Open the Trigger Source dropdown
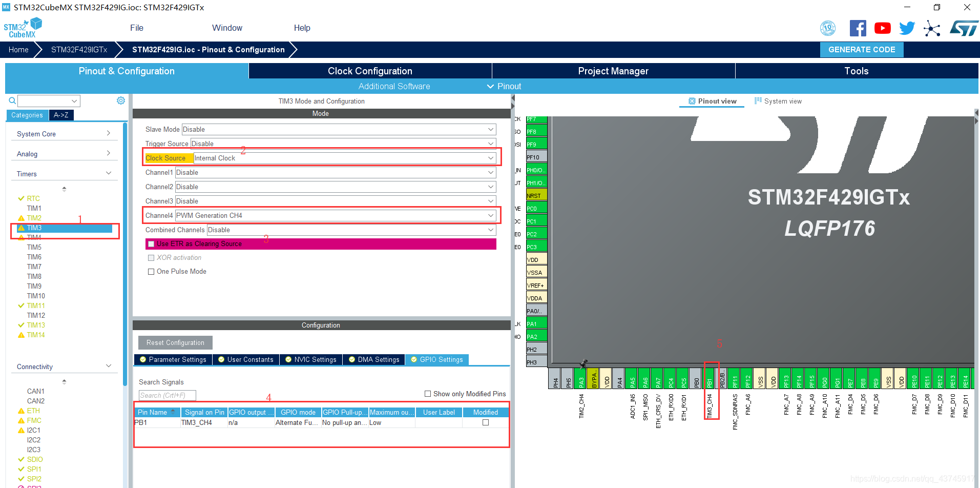980x488 pixels. 343,144
